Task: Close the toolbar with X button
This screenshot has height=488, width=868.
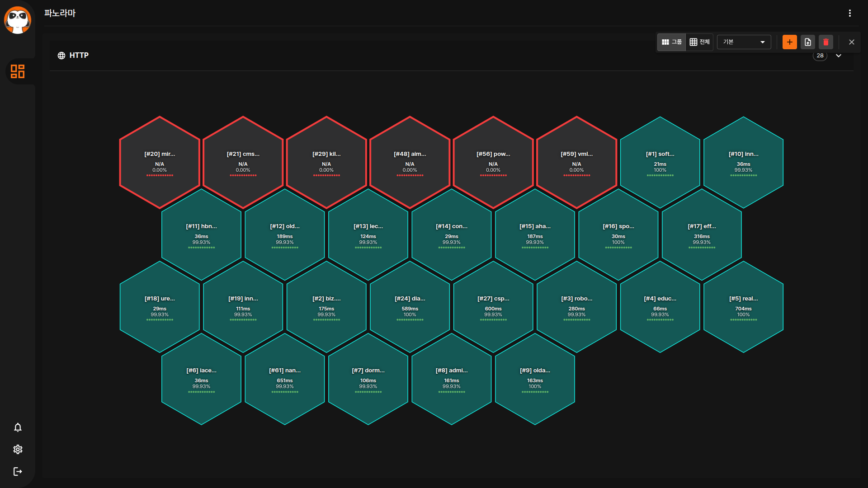Action: point(852,42)
